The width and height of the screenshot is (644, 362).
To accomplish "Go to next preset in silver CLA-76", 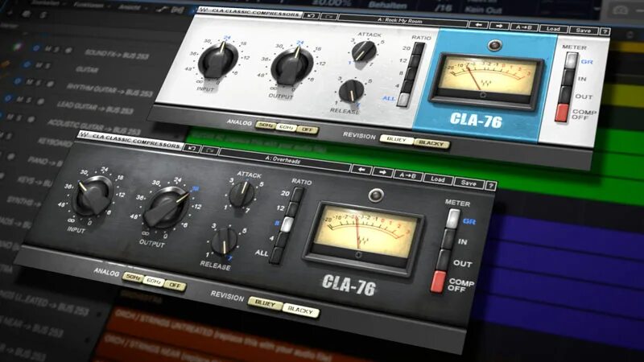I will [x=498, y=26].
